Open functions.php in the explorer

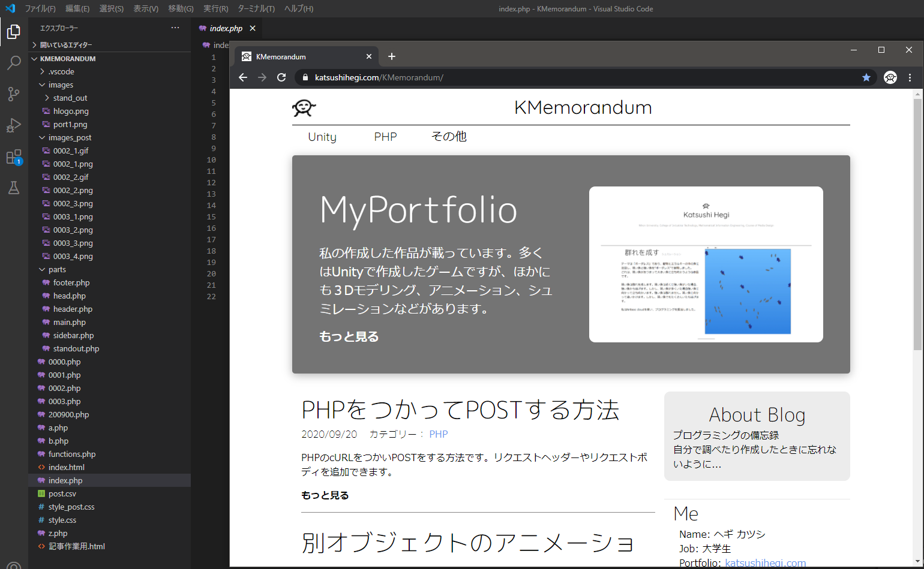[72, 454]
